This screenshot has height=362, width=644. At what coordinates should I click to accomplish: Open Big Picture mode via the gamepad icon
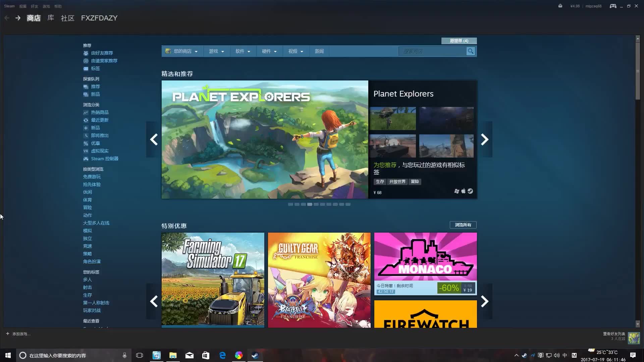613,6
